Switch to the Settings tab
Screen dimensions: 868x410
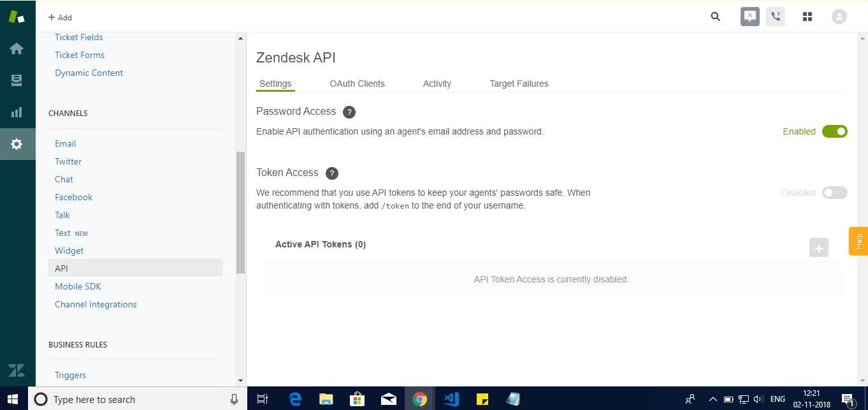click(x=275, y=84)
